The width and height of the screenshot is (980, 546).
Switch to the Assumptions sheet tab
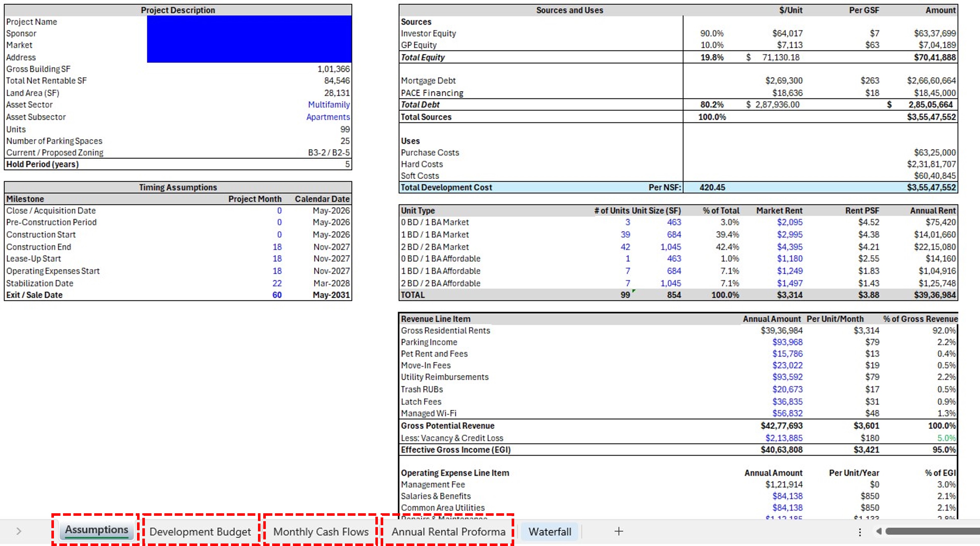tap(96, 530)
